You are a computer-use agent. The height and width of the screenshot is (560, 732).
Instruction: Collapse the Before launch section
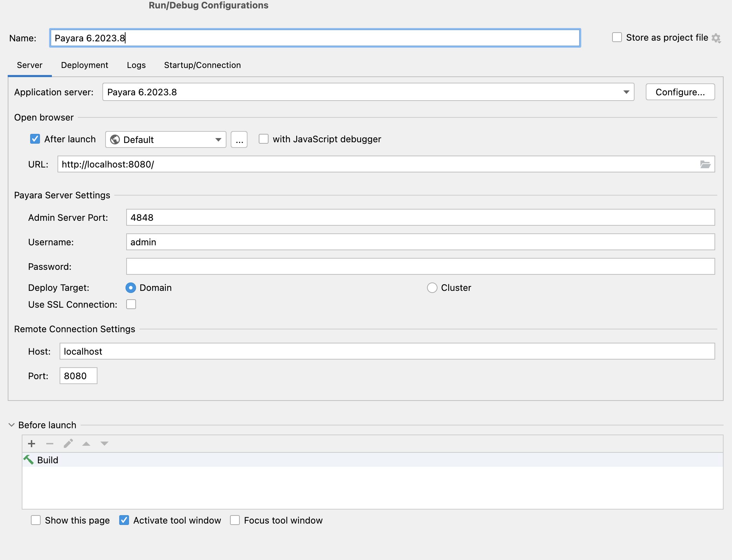click(x=12, y=425)
